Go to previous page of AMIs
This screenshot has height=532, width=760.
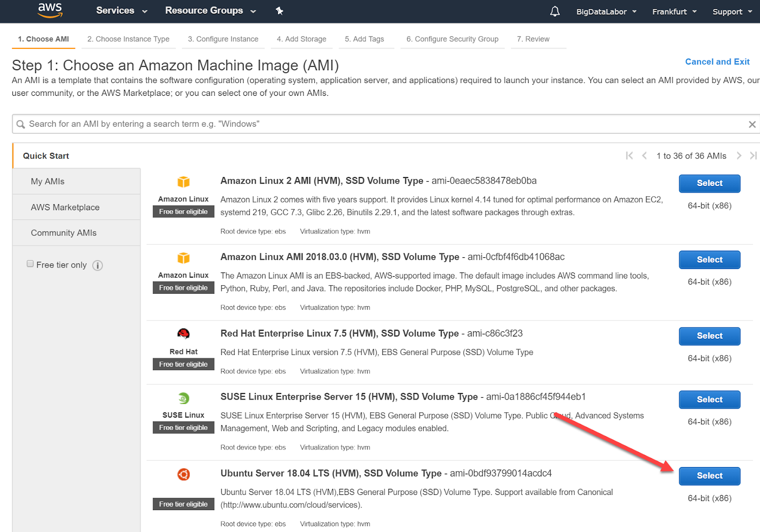coord(645,156)
